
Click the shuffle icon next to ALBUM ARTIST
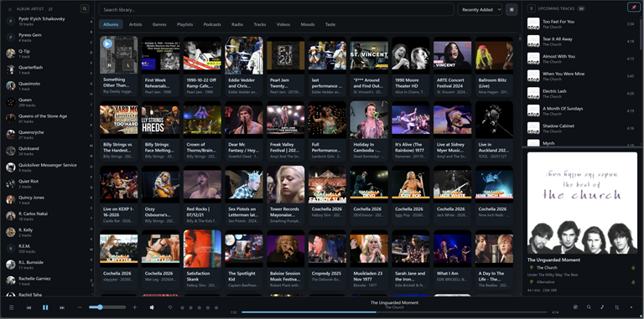50,8
